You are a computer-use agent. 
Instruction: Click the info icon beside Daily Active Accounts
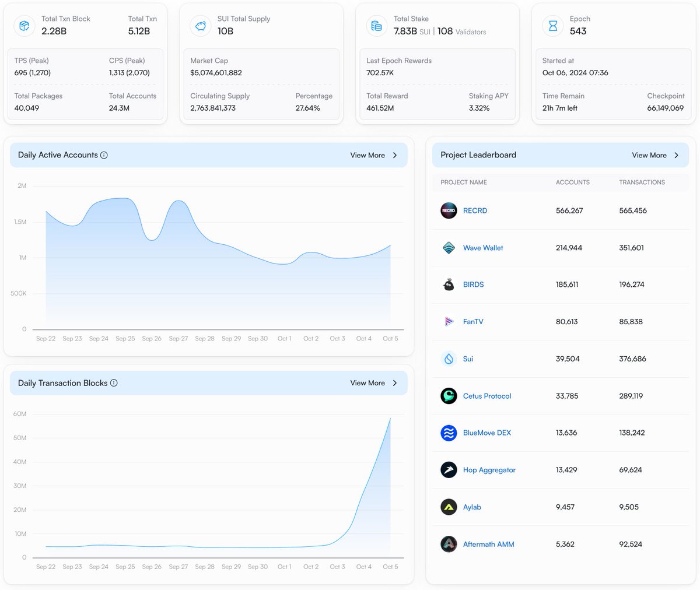point(104,155)
